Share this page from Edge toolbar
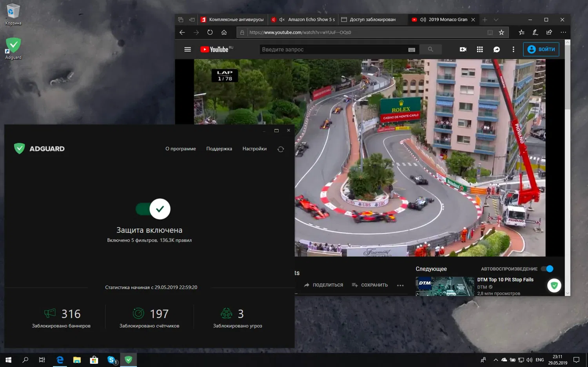 coord(549,33)
